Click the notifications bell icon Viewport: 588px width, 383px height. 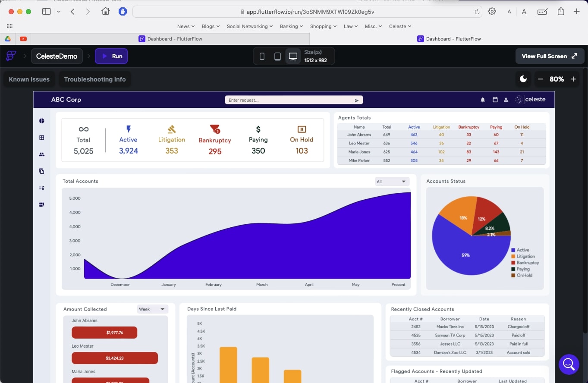click(483, 100)
